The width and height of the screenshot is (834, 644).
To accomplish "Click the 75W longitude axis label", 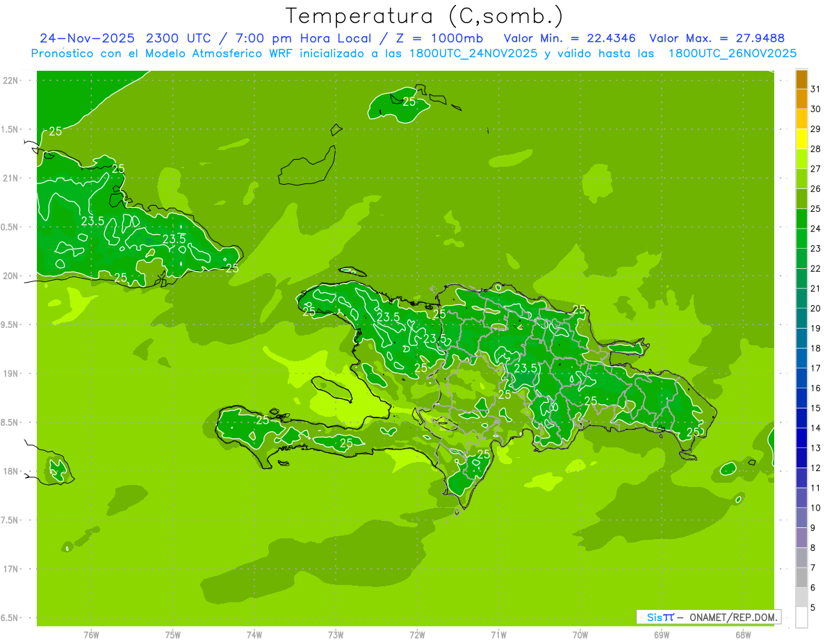I will click(x=173, y=635).
